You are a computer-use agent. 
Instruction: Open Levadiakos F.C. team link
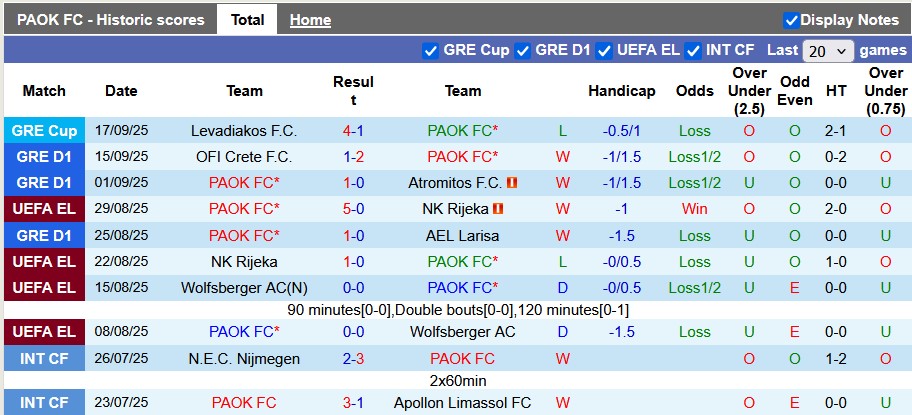click(x=244, y=131)
